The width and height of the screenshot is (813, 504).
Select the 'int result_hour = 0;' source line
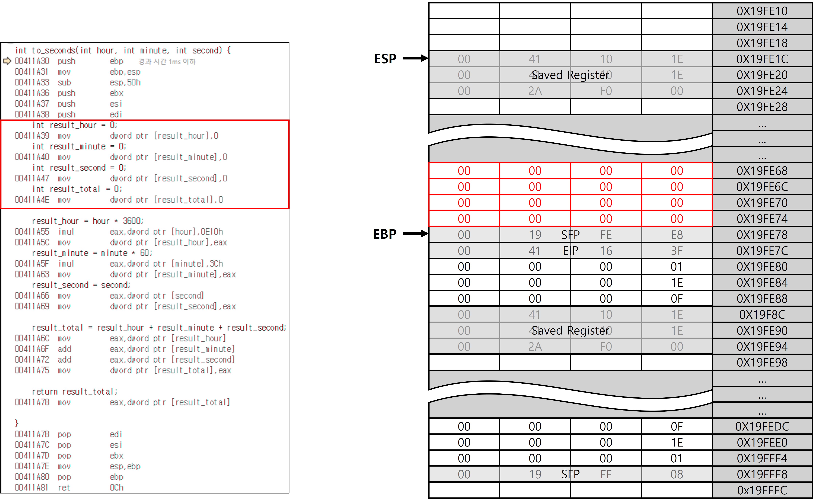coord(75,125)
